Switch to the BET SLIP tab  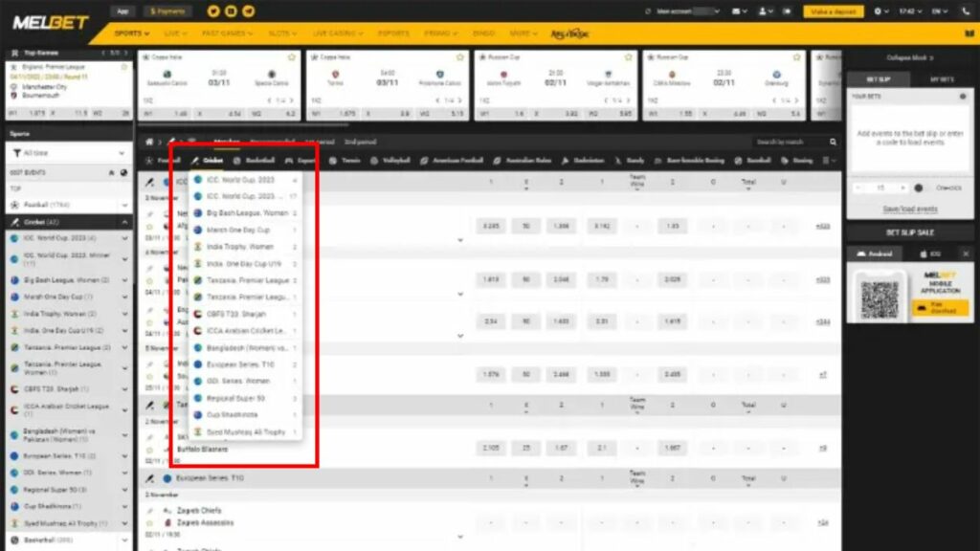pyautogui.click(x=879, y=79)
